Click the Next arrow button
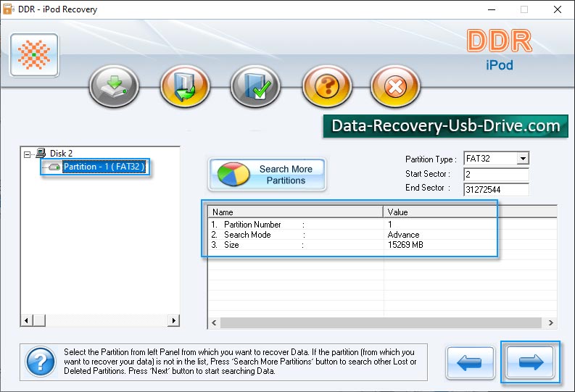575x392 pixels. 530,362
